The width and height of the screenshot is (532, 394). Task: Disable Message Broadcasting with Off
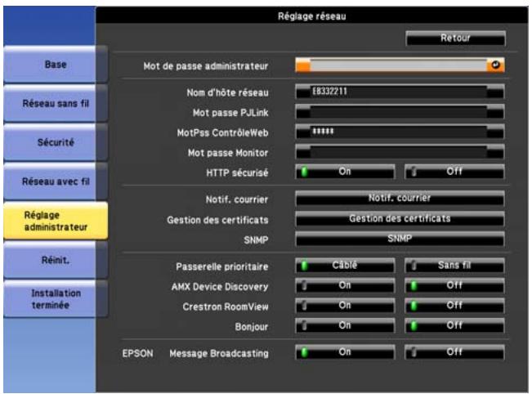(454, 353)
